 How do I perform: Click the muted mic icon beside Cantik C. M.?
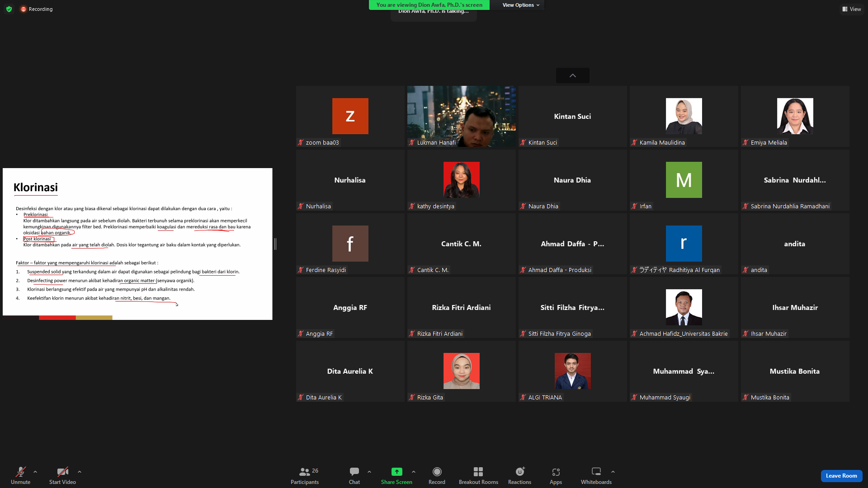(x=412, y=270)
